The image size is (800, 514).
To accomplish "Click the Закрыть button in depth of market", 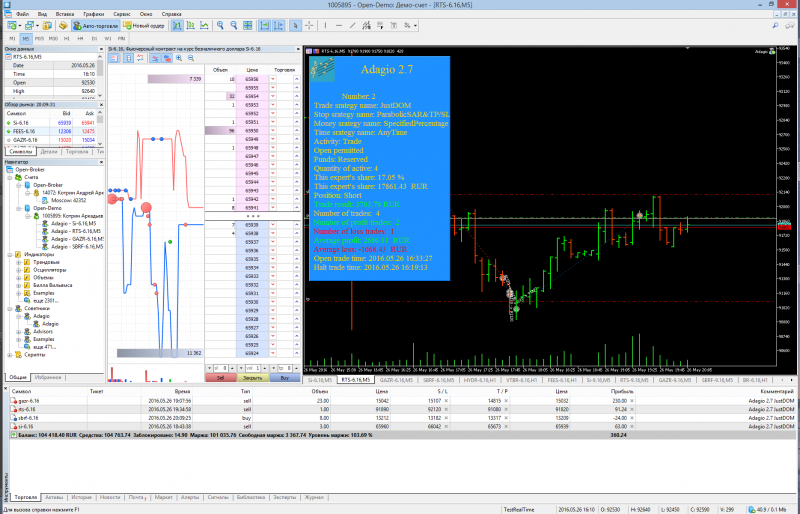I will click(253, 378).
